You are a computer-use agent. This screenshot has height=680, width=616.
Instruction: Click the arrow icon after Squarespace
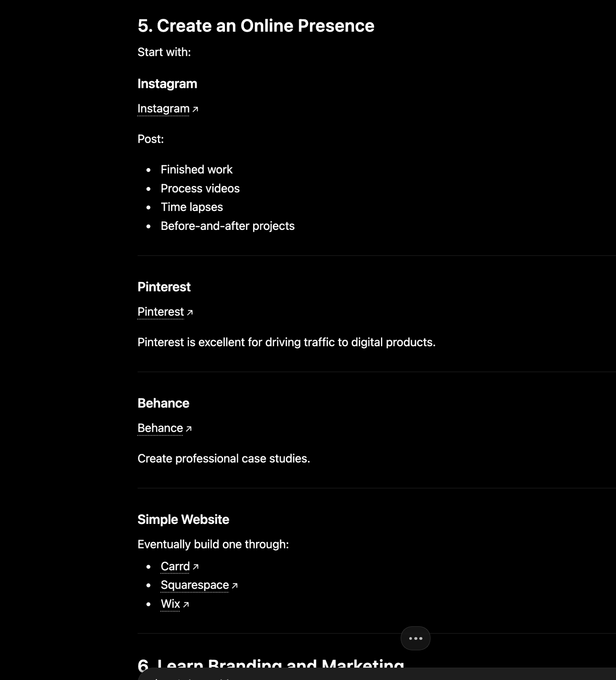point(235,586)
